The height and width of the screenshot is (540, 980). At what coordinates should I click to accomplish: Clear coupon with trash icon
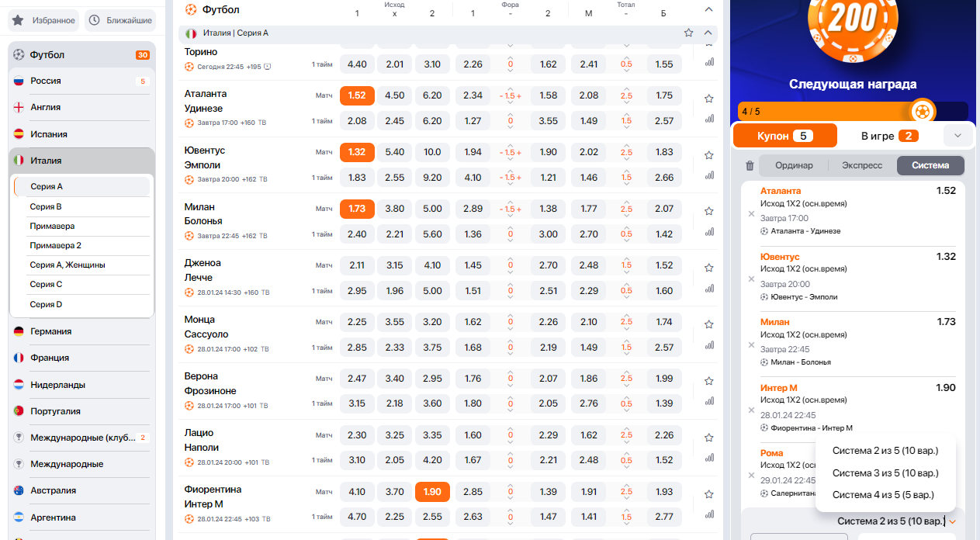[x=750, y=165]
